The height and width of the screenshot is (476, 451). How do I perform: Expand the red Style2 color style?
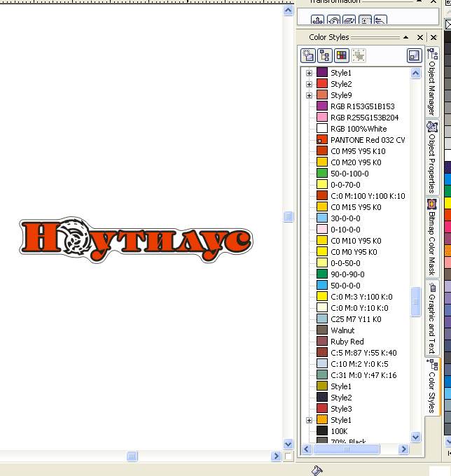tap(309, 84)
